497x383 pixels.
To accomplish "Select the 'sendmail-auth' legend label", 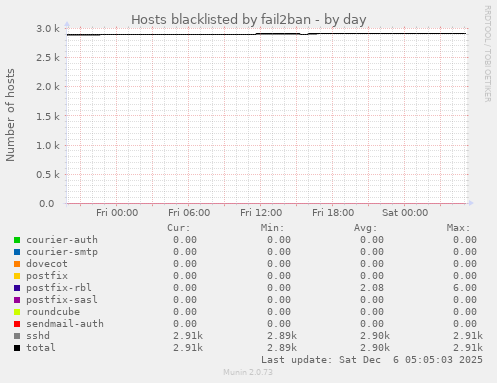I will [65, 324].
